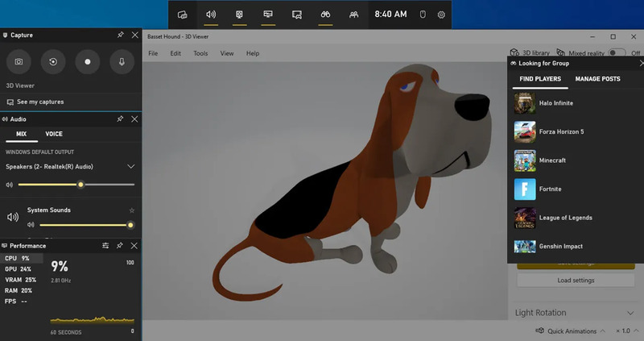This screenshot has width=644, height=341.
Task: Switch to the Voice tab in Audio
Action: click(x=54, y=134)
